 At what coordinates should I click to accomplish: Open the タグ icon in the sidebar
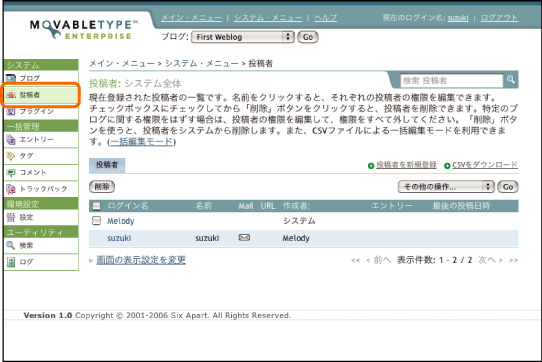click(11, 156)
